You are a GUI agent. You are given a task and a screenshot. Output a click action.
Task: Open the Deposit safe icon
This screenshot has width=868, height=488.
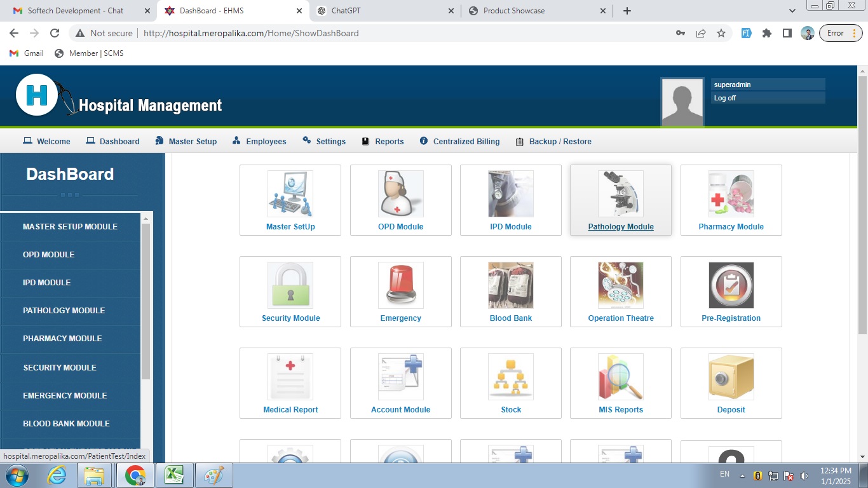coord(731,377)
